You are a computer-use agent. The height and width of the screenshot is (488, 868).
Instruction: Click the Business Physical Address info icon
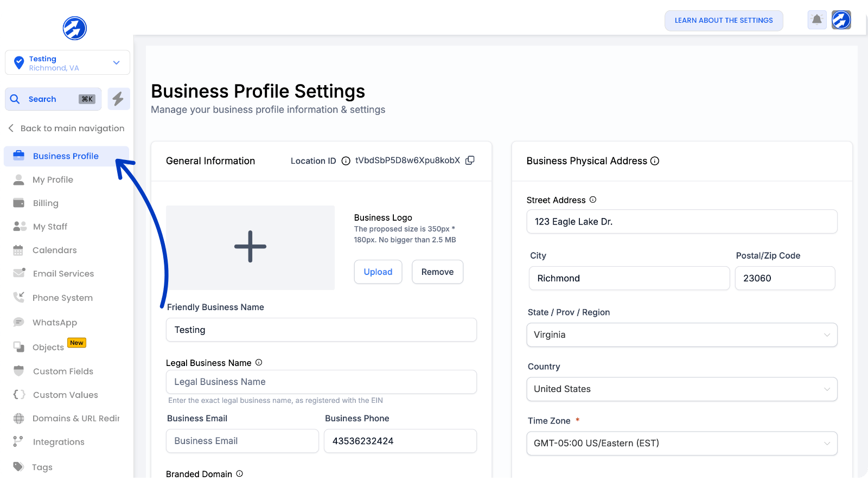[655, 161]
